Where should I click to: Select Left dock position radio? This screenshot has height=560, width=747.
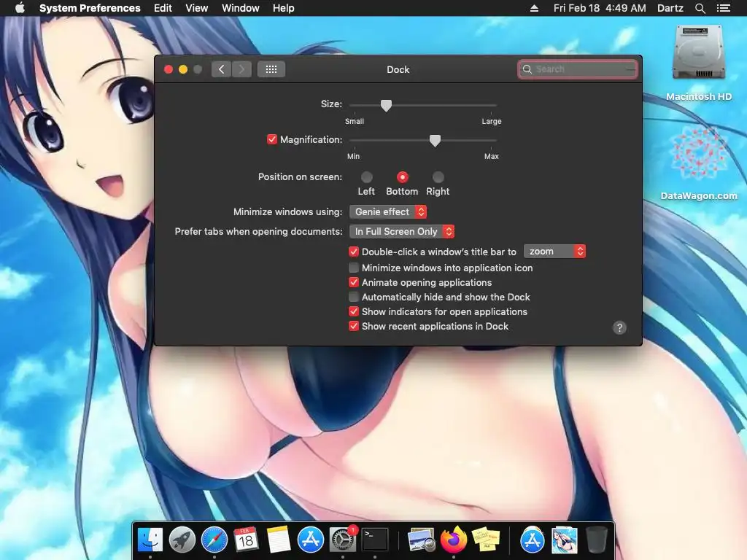click(x=366, y=177)
